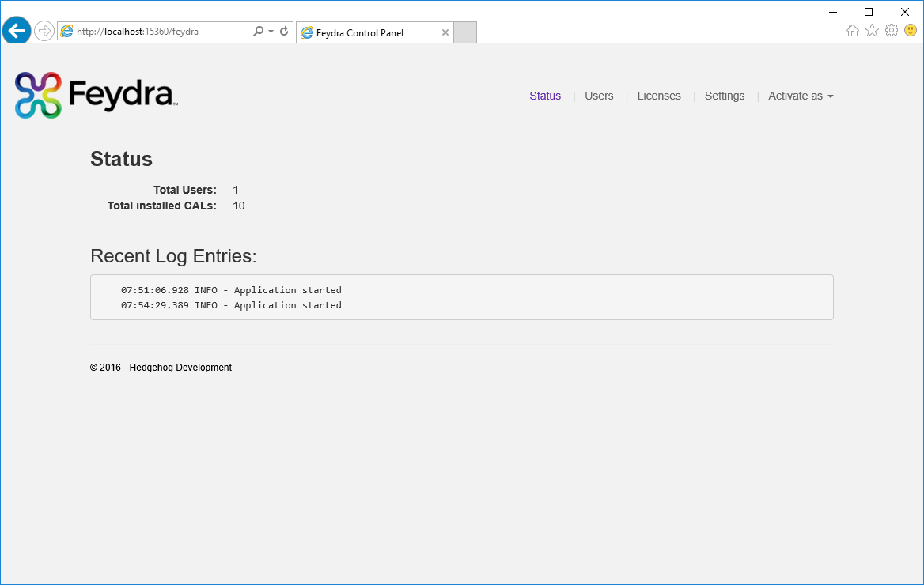Click the Total installed CALs label
Viewport: 924px width, 585px height.
(x=162, y=206)
